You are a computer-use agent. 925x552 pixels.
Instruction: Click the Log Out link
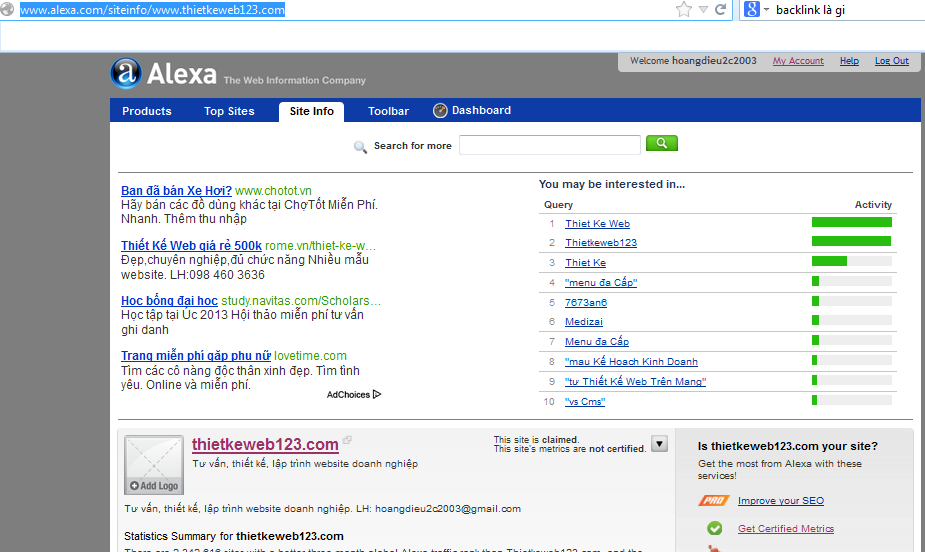click(x=891, y=61)
